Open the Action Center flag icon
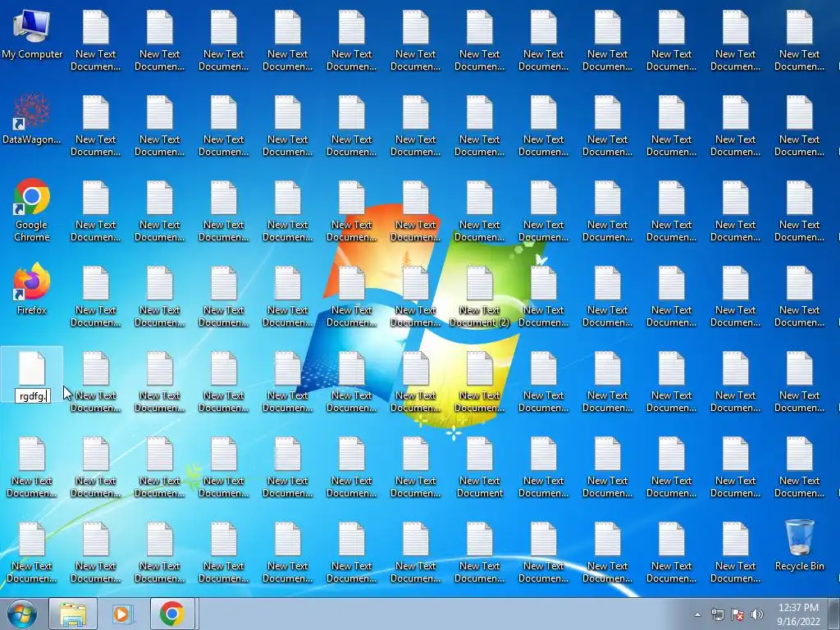The image size is (840, 630). (x=737, y=614)
